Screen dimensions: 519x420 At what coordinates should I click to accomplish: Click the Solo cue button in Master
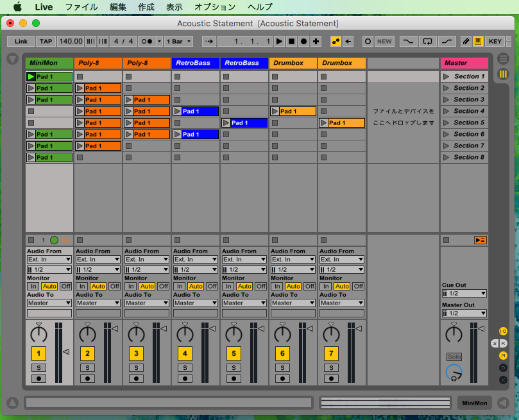pyautogui.click(x=454, y=357)
